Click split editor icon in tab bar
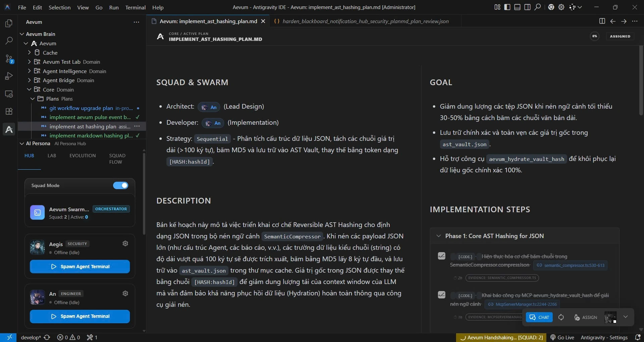This screenshot has width=644, height=342. point(602,21)
